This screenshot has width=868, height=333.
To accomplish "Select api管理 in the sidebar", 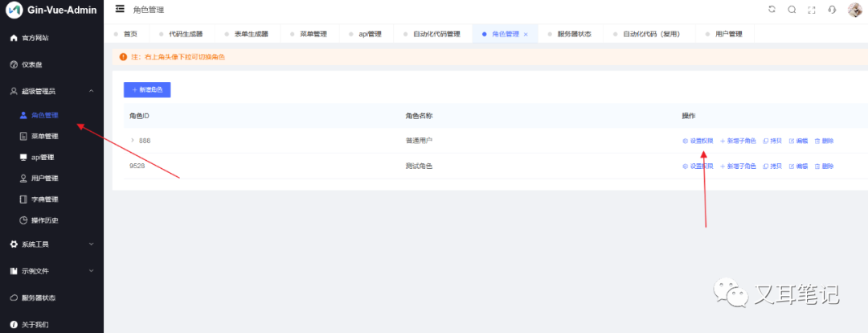I will pyautogui.click(x=51, y=158).
